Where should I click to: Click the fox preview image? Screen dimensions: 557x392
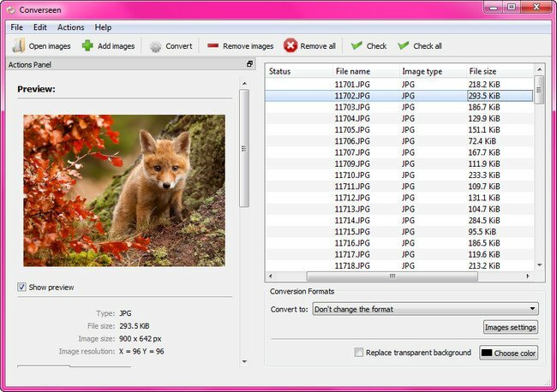click(123, 190)
